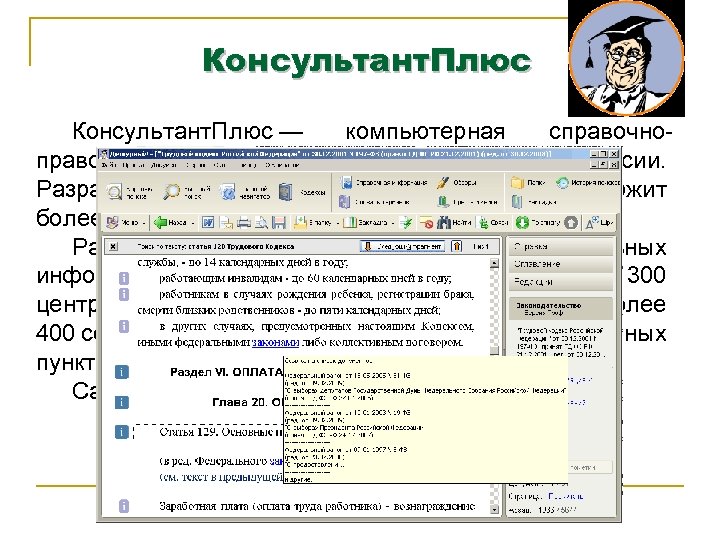Viewport: 720px width, 540px height.
Task: Set a bookmark with Закладка icon
Action: [x=350, y=223]
